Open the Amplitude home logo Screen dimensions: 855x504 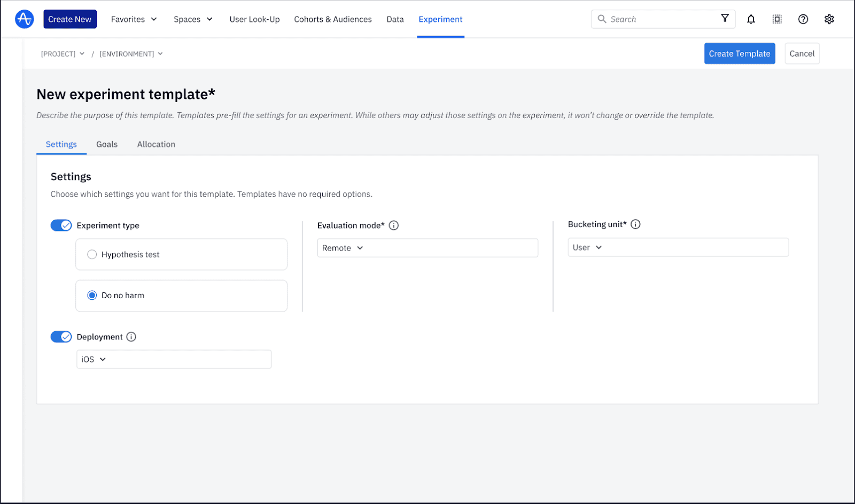(x=24, y=19)
